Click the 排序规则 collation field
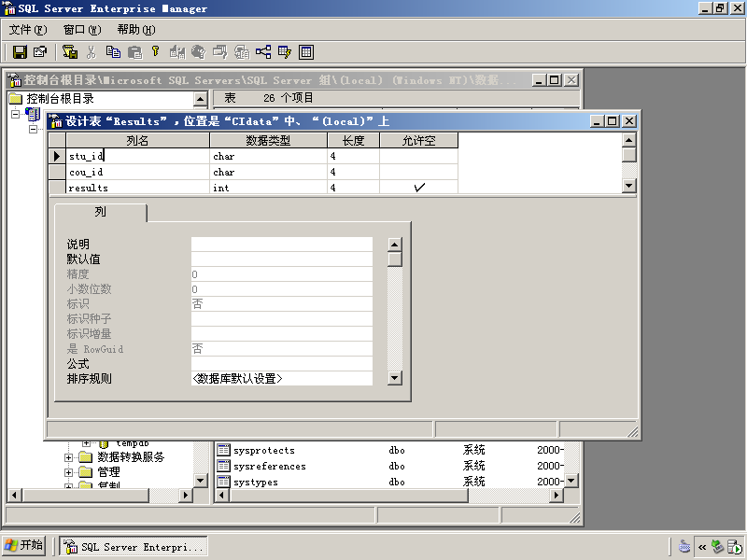The width and height of the screenshot is (747, 560). pos(282,379)
